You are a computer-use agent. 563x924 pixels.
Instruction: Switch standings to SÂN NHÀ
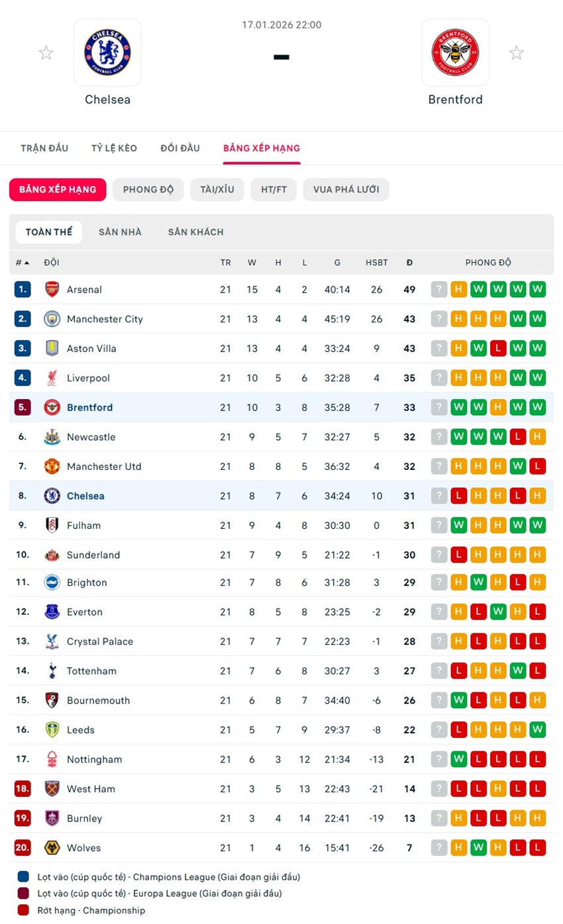coord(120,232)
